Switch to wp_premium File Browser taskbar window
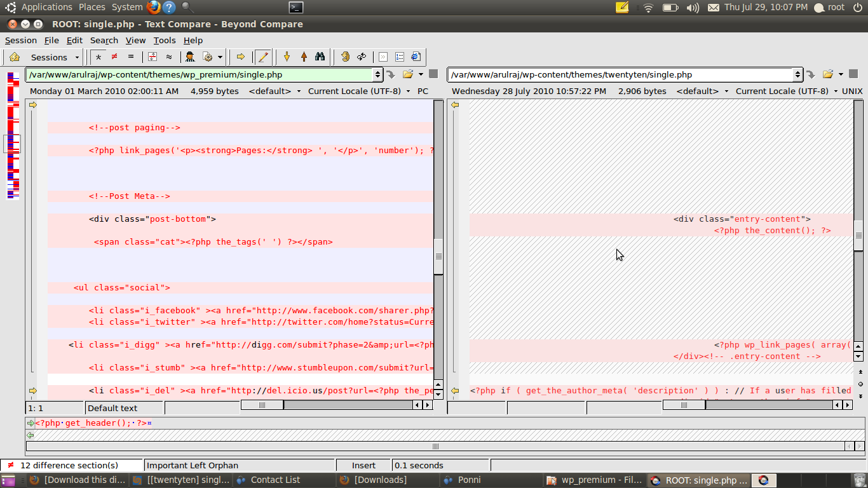The image size is (868, 488). tap(595, 480)
